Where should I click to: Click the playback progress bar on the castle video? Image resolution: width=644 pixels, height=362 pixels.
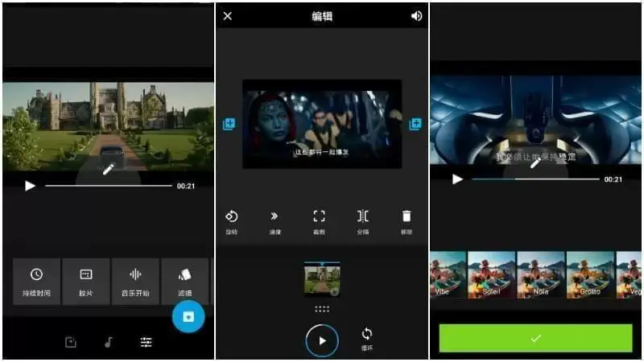point(109,186)
